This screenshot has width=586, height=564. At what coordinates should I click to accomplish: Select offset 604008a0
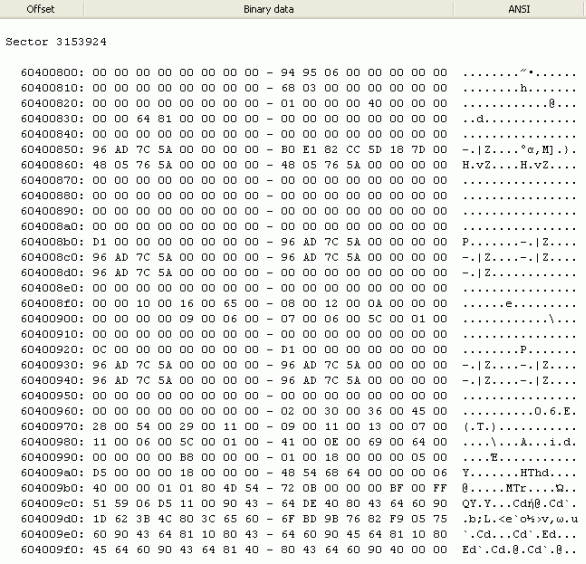tap(52, 226)
